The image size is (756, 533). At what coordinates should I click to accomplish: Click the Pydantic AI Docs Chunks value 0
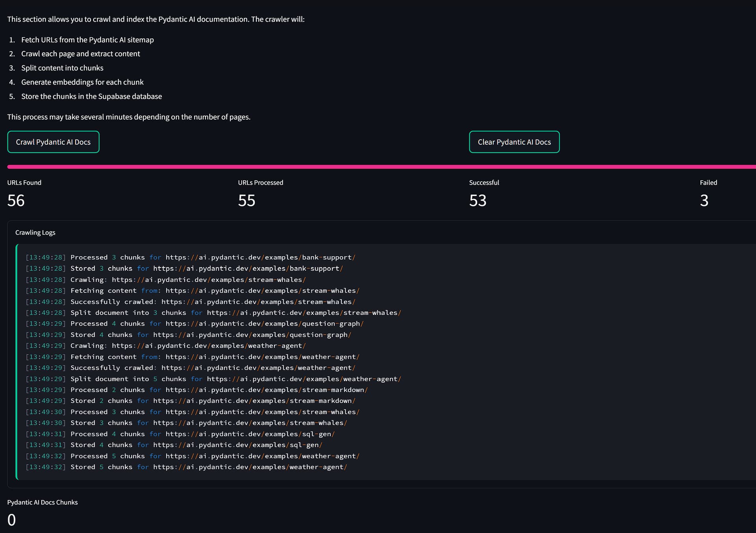(x=12, y=520)
